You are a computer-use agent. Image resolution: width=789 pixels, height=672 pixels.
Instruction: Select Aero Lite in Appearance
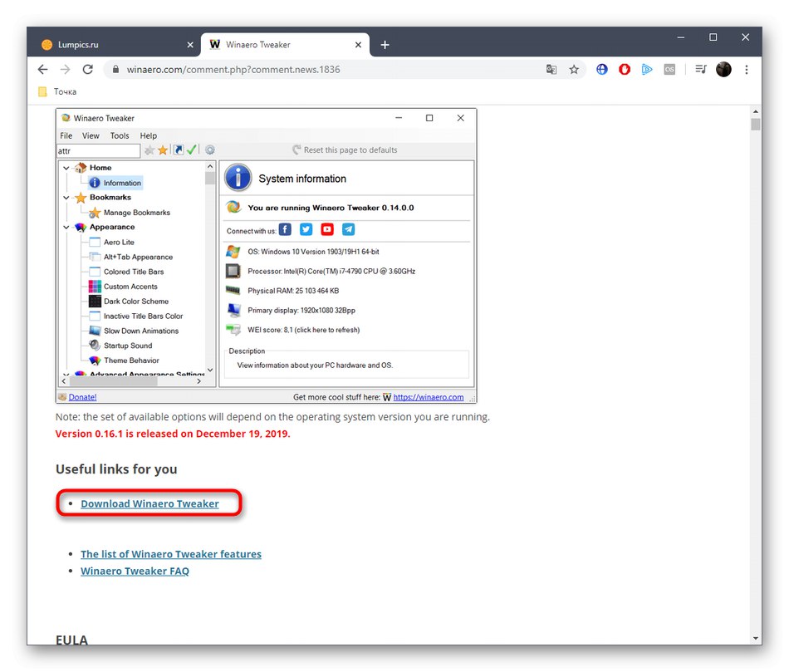[x=112, y=242]
